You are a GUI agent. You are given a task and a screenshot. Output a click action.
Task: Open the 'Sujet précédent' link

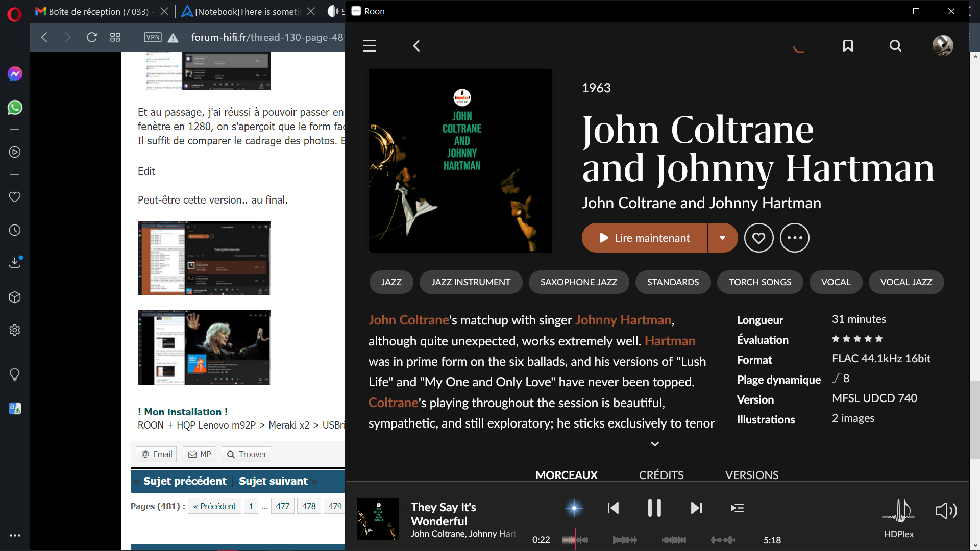click(185, 481)
